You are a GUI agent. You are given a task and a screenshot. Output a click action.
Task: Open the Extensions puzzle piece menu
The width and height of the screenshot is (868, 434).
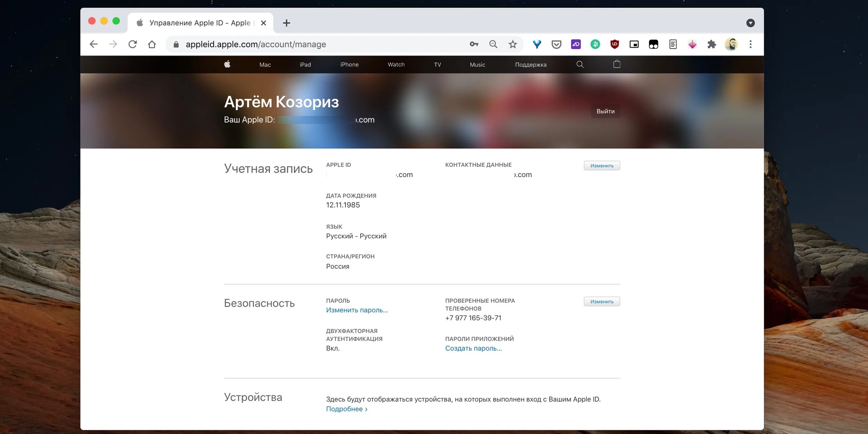711,44
